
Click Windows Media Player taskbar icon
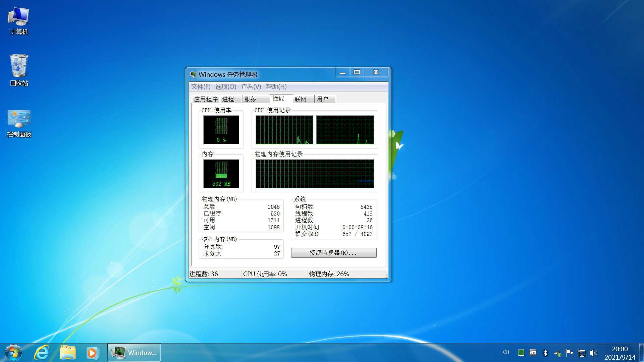pyautogui.click(x=93, y=352)
